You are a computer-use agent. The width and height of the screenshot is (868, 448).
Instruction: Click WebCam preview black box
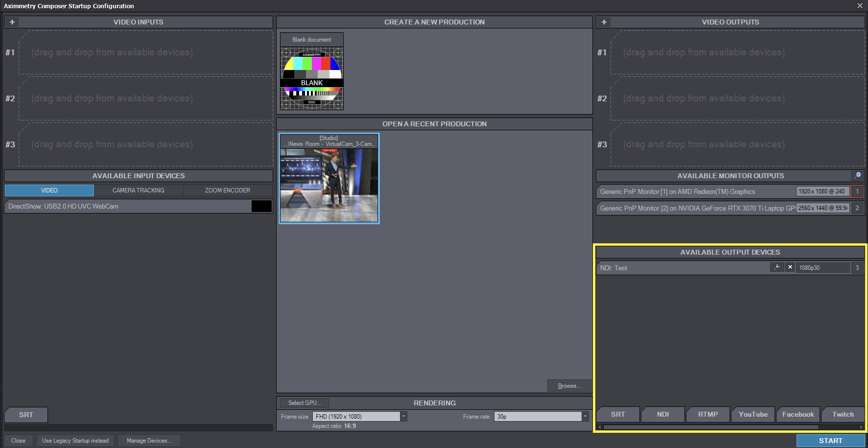[x=261, y=206]
